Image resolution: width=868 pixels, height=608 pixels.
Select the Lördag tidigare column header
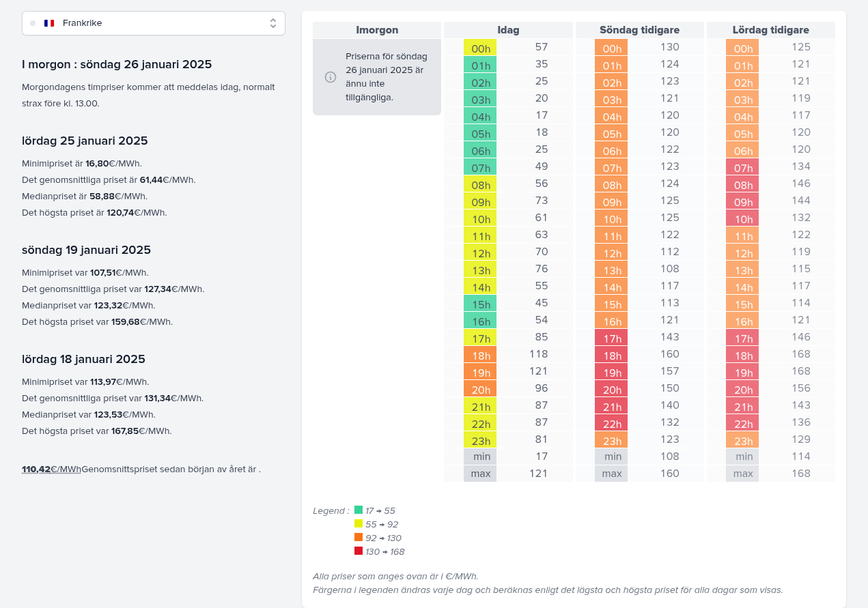[x=771, y=30]
